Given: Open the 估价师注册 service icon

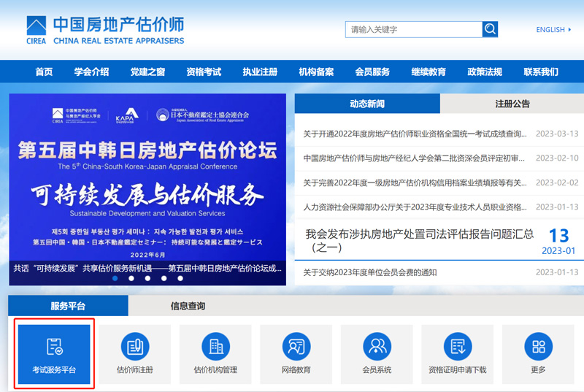Looking at the screenshot, I should click(x=135, y=347).
